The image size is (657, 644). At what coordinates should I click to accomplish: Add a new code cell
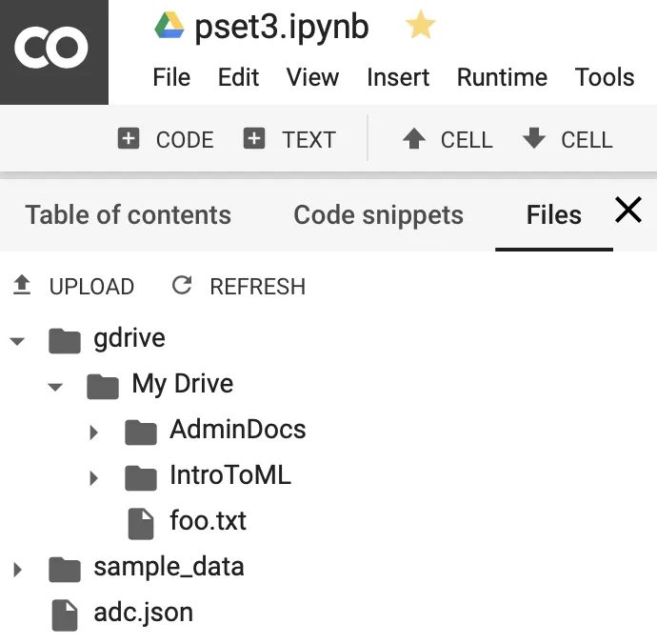[166, 140]
